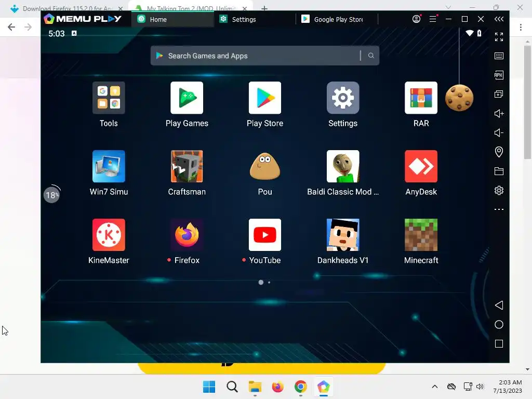Open the Tools folder

109,98
